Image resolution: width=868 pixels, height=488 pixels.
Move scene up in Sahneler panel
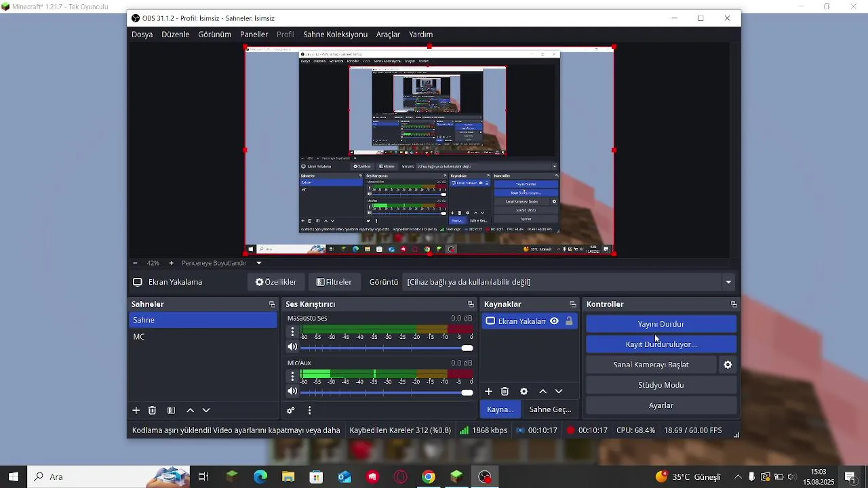(x=190, y=410)
